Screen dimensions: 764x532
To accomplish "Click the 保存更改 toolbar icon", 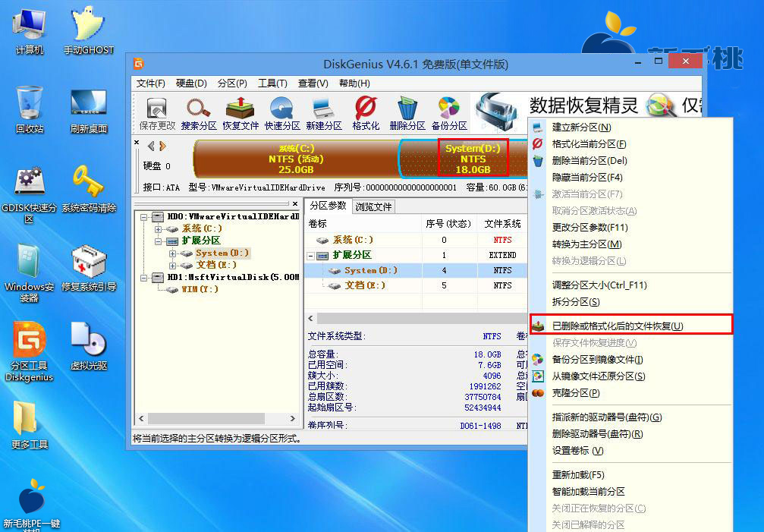I will (157, 114).
